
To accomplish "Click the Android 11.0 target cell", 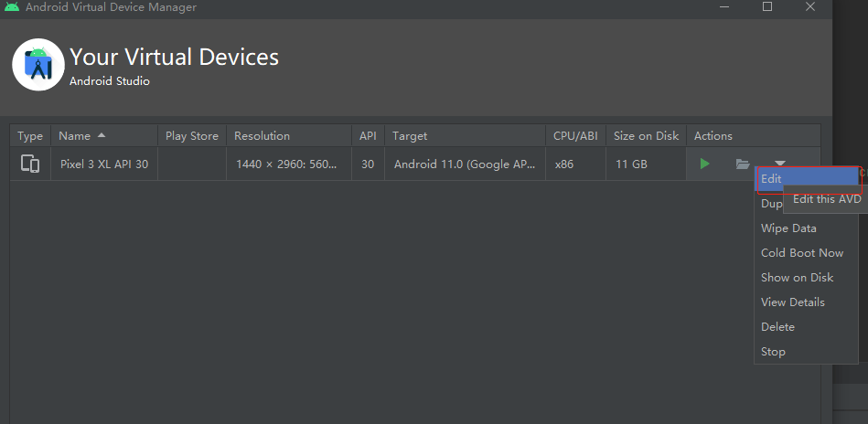I will [465, 164].
